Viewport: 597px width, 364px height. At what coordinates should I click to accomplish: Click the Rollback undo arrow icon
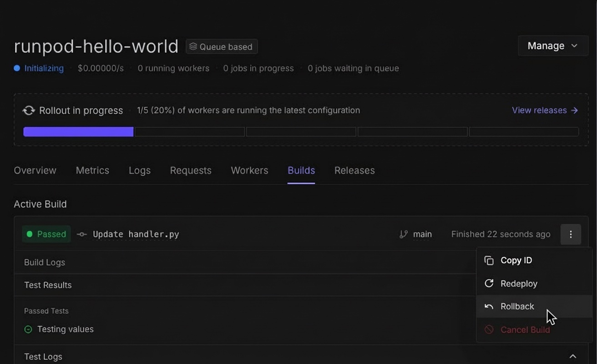[489, 307]
